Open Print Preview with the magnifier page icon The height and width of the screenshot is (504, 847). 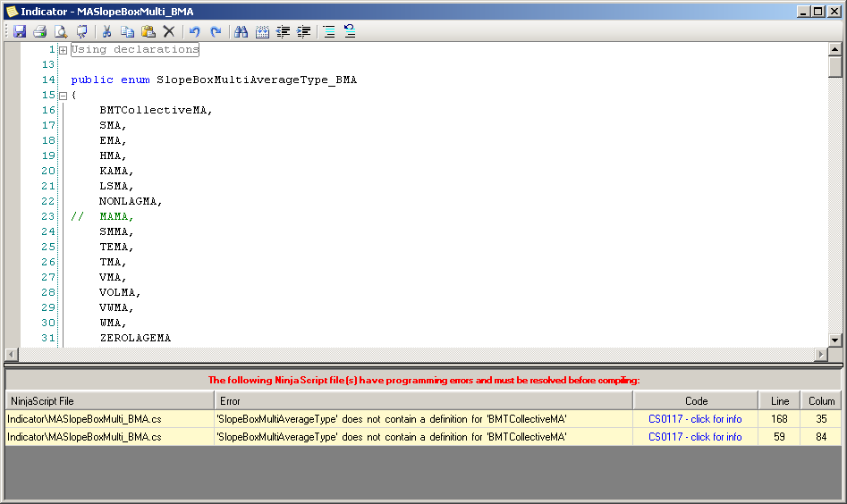[61, 32]
